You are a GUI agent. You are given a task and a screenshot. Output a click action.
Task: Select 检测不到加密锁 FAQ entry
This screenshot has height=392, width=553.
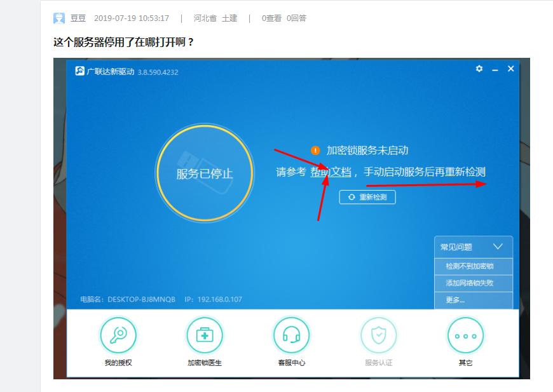point(474,266)
